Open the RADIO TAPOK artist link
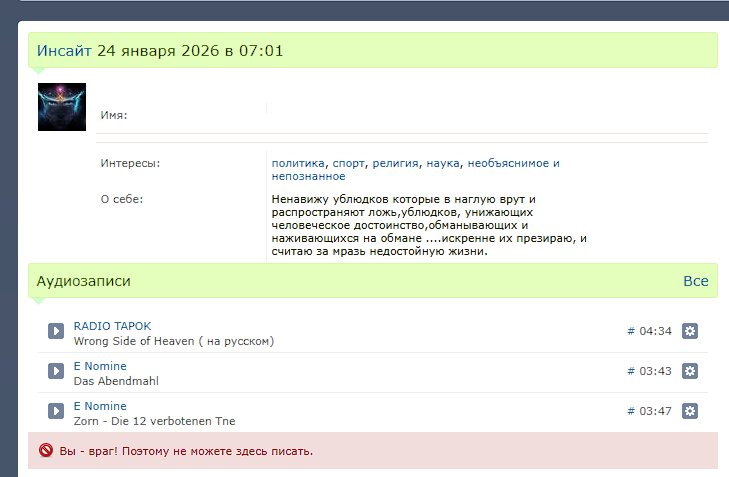The height and width of the screenshot is (477, 729). tap(112, 326)
